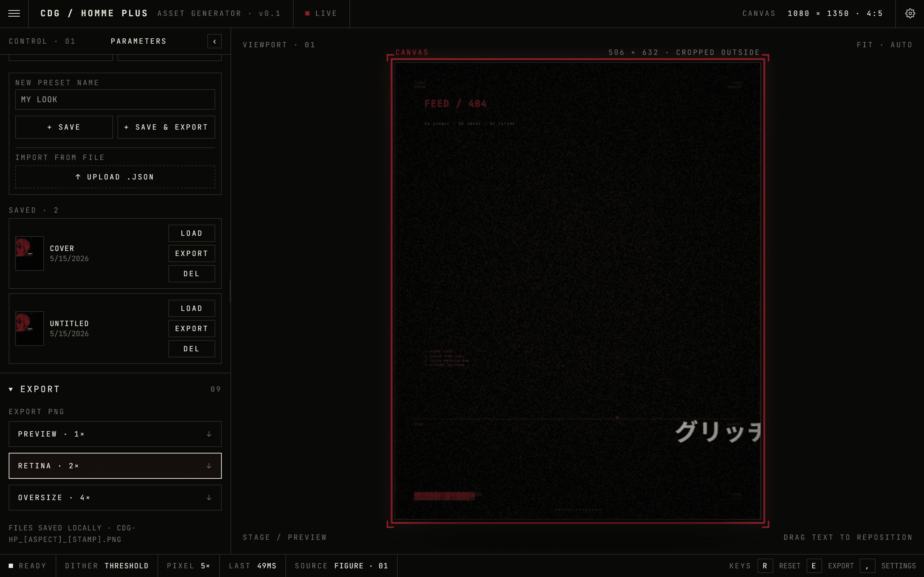This screenshot has width=924, height=577.
Task: Delete the COVER preset
Action: pyautogui.click(x=191, y=274)
